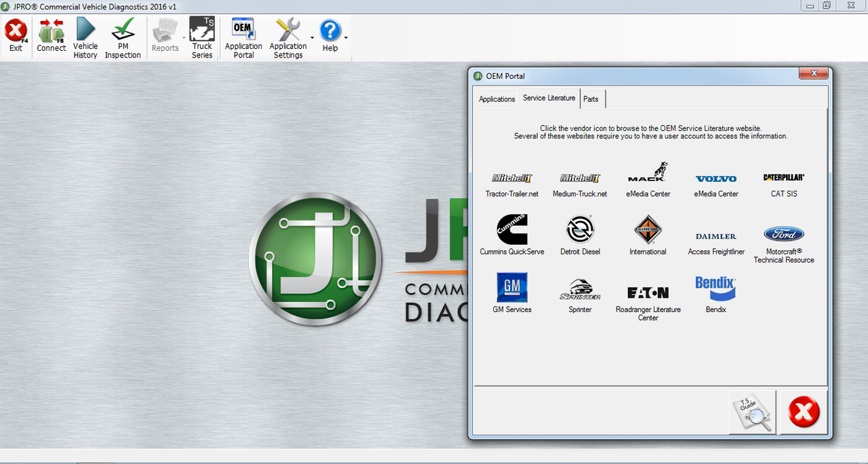Image resolution: width=868 pixels, height=464 pixels.
Task: Open Mitchell1 Medium-Truck.net icon
Action: click(580, 178)
